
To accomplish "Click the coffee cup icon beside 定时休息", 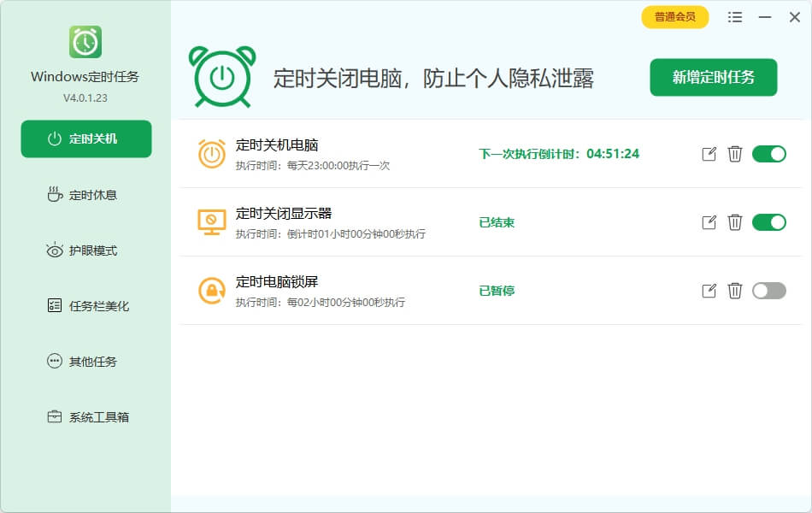I will (x=55, y=194).
